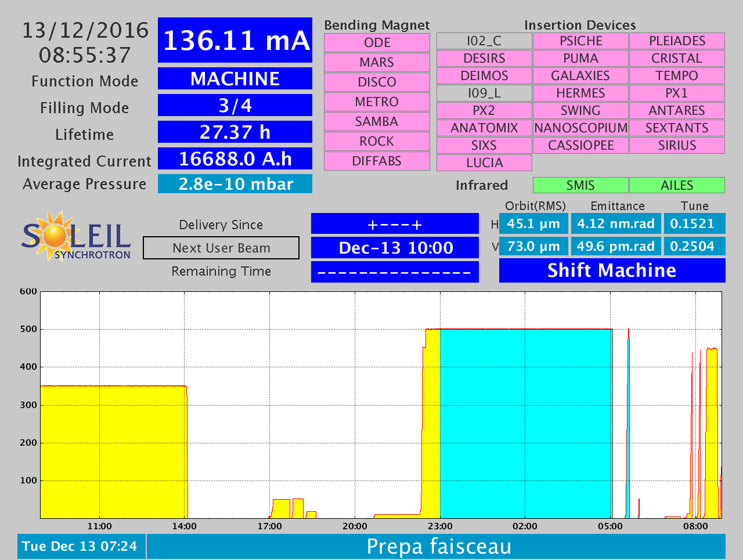Click the green AILES infrared box
The image size is (743, 560).
[677, 185]
